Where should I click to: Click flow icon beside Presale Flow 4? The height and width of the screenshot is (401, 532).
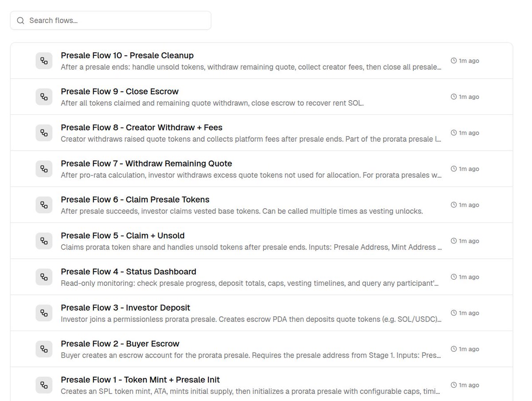[x=44, y=277]
